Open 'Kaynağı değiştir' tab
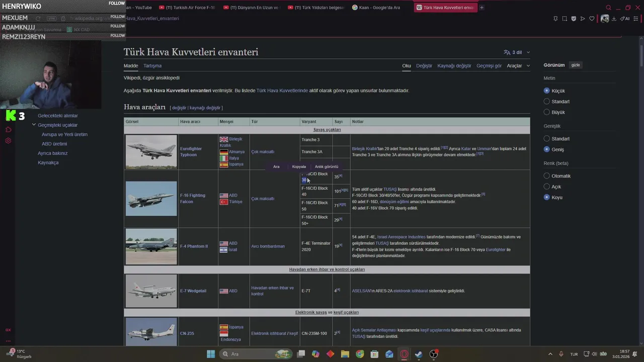The height and width of the screenshot is (362, 644). point(454,66)
